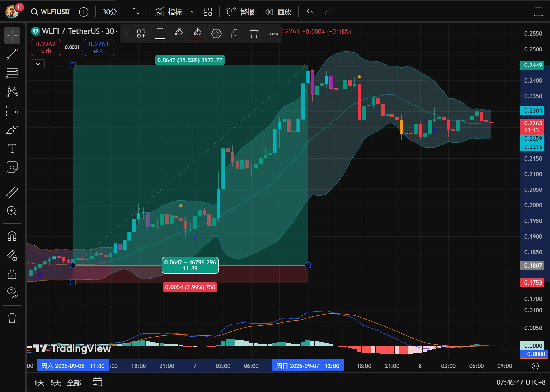Screen dimensions: 550x392
Task: Set the range to 5天
Action: tap(56, 383)
